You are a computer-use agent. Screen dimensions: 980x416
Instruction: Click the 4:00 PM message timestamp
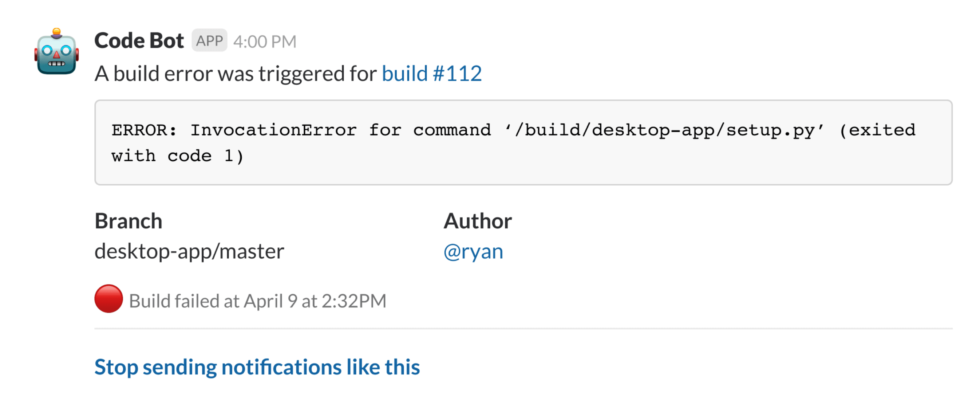pos(265,42)
